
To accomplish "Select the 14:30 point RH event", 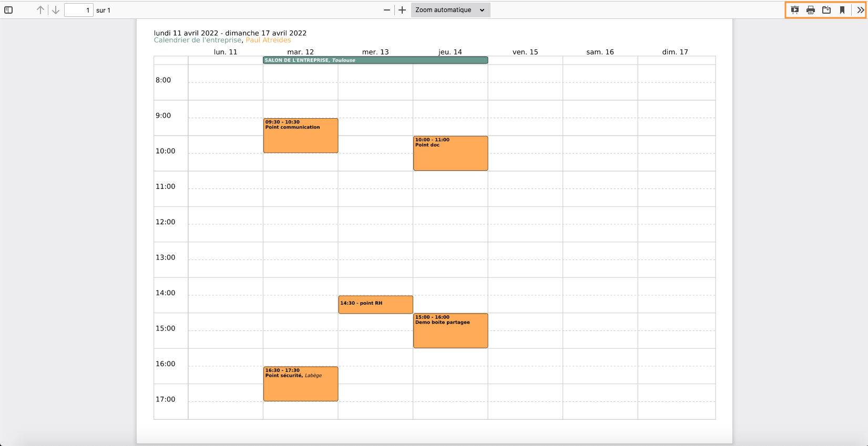I will click(375, 304).
